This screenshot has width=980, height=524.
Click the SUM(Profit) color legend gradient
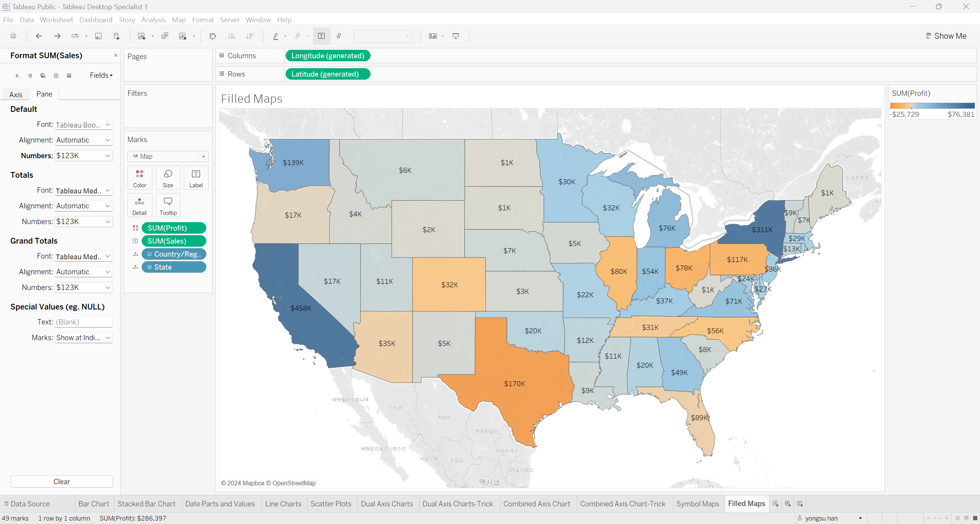932,106
